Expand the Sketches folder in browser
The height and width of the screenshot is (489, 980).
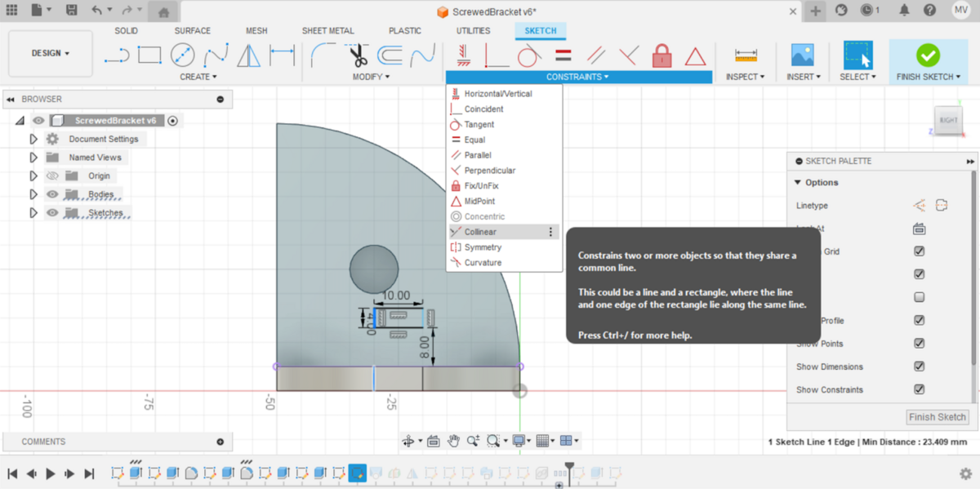(33, 213)
